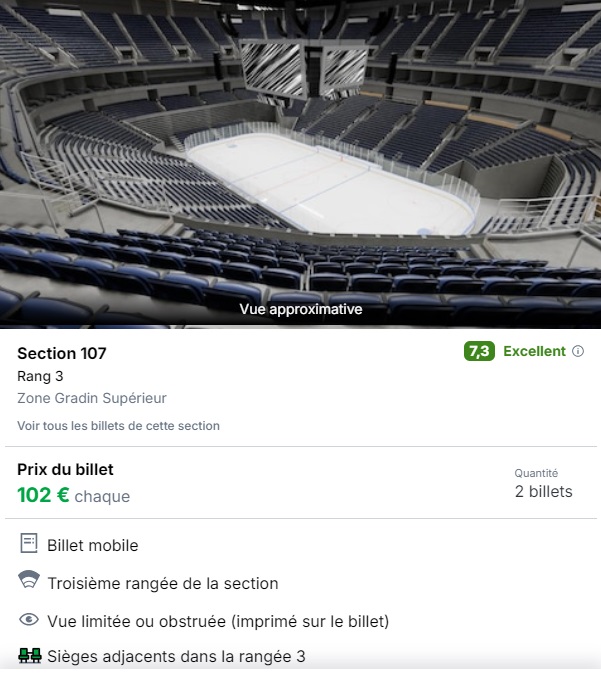
Task: Click the '2 billets' quantity value
Action: tap(543, 491)
